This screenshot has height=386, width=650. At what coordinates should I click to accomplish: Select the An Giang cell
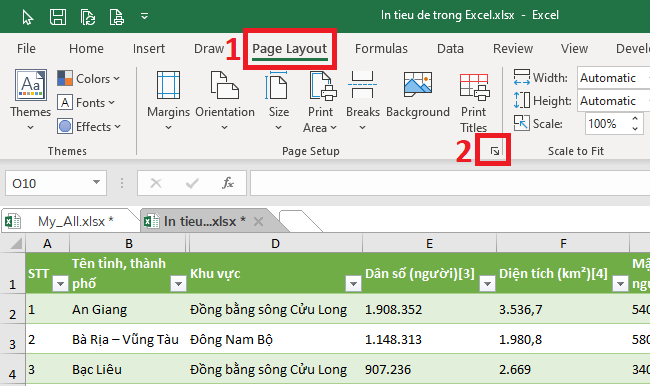tap(129, 309)
